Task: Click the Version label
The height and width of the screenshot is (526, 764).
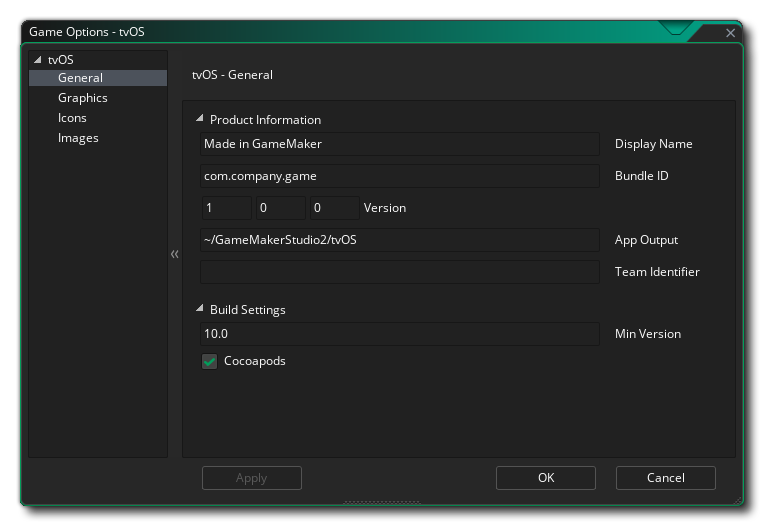Action: [x=384, y=208]
